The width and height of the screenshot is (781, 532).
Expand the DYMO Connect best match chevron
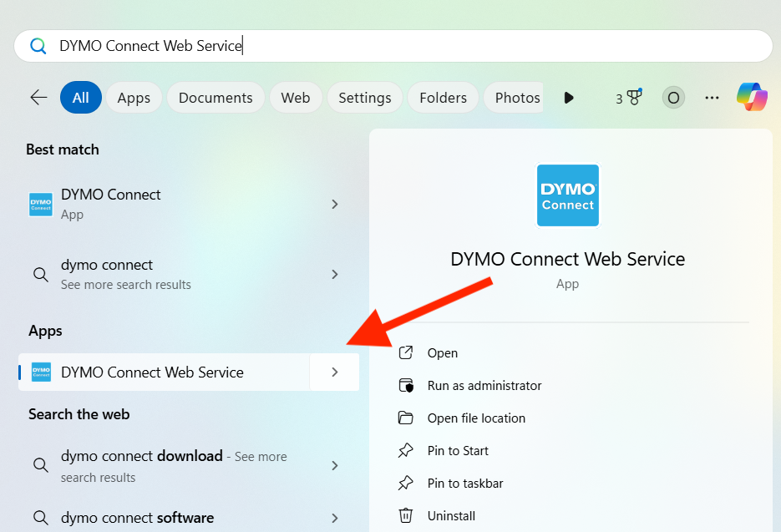(335, 205)
